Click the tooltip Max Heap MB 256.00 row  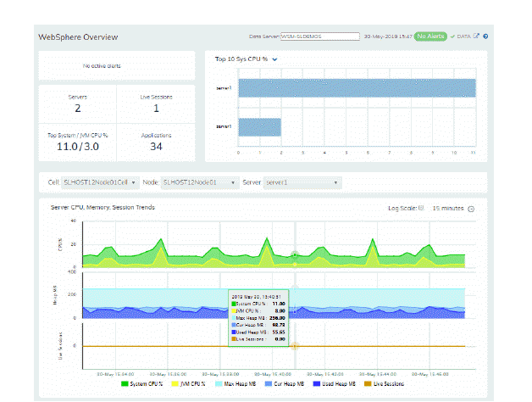(x=258, y=318)
